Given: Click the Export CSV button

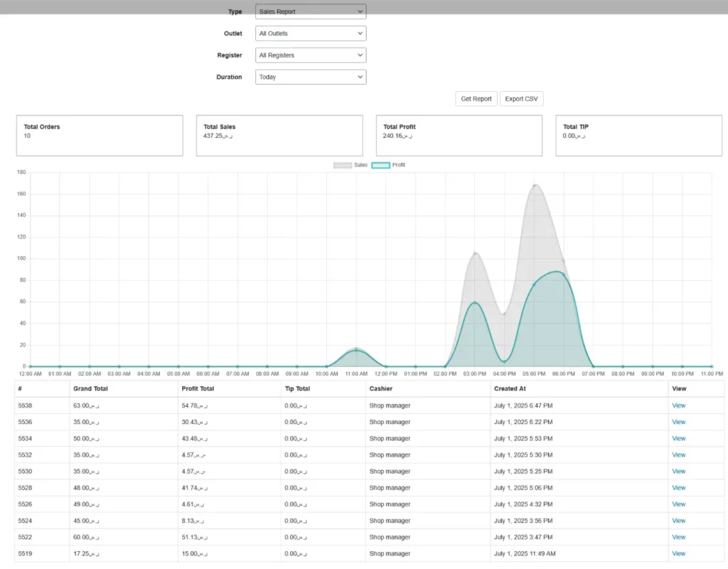Looking at the screenshot, I should [x=521, y=99].
